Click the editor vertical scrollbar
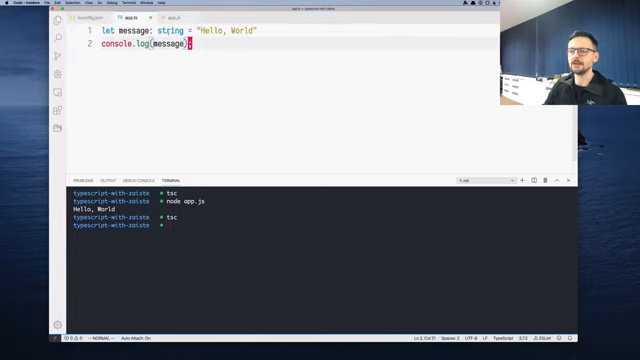640x360 pixels. (575, 133)
